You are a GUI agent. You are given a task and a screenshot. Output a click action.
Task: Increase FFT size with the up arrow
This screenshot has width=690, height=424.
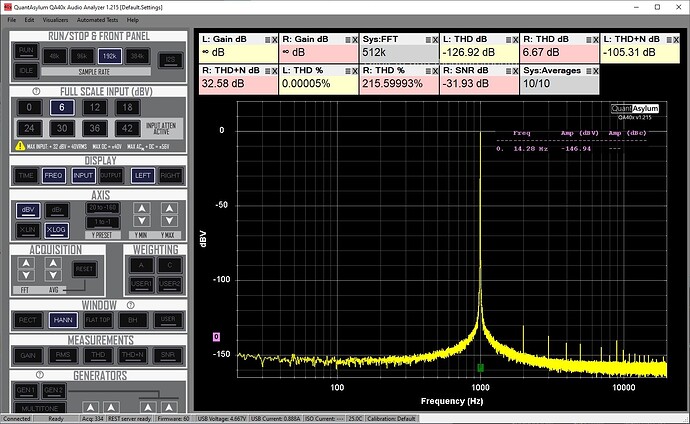[26, 263]
